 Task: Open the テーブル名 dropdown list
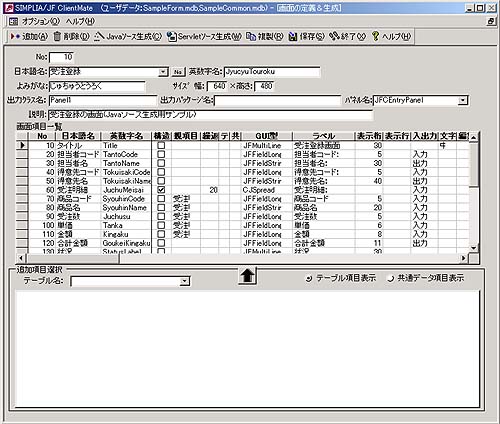[184, 281]
